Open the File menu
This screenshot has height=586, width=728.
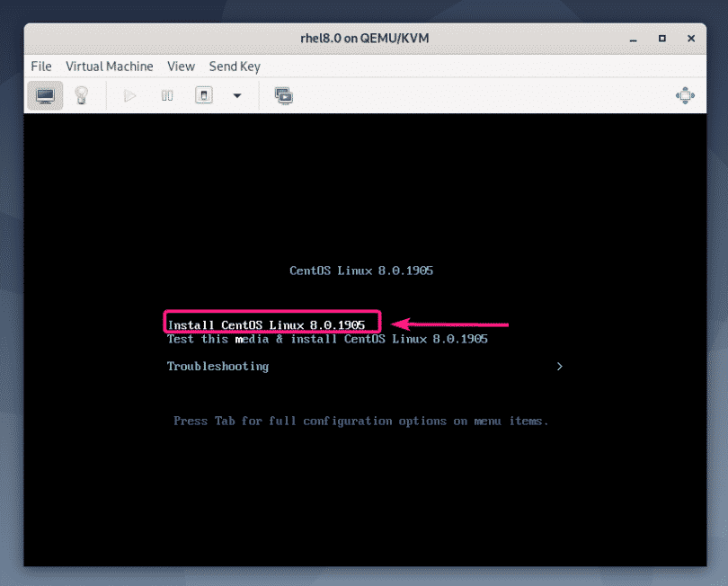coord(40,66)
